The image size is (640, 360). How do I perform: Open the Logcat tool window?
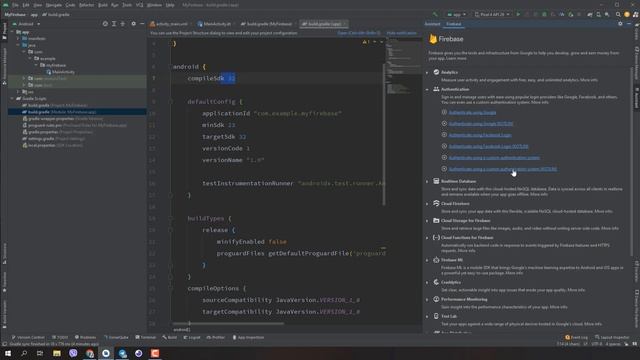click(192, 338)
